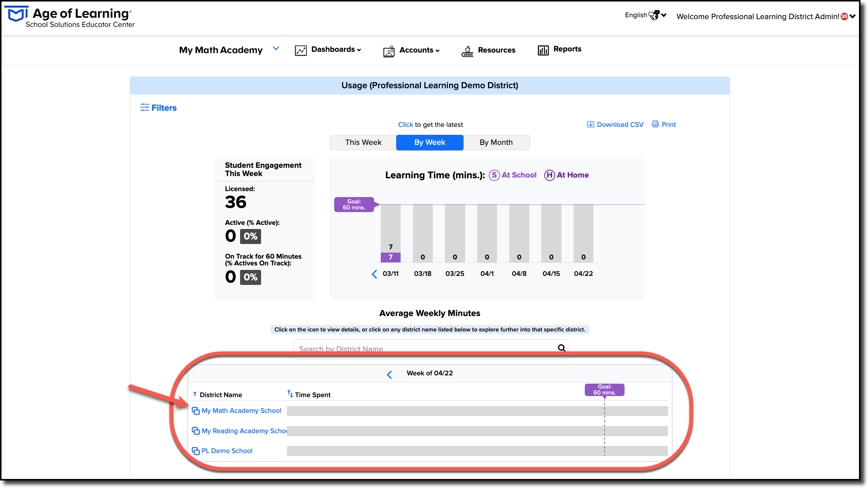Viewport: 868px width, 488px height.
Task: Click to get the latest data
Action: click(405, 125)
